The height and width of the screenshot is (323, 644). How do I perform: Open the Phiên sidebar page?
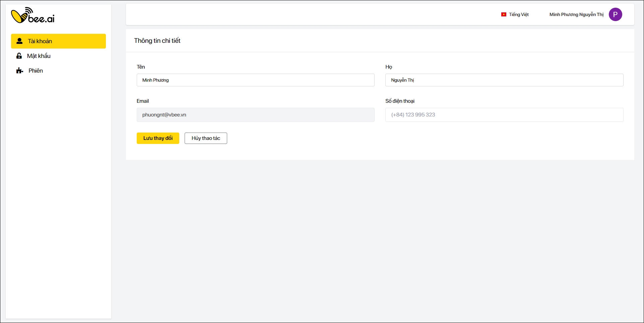36,71
